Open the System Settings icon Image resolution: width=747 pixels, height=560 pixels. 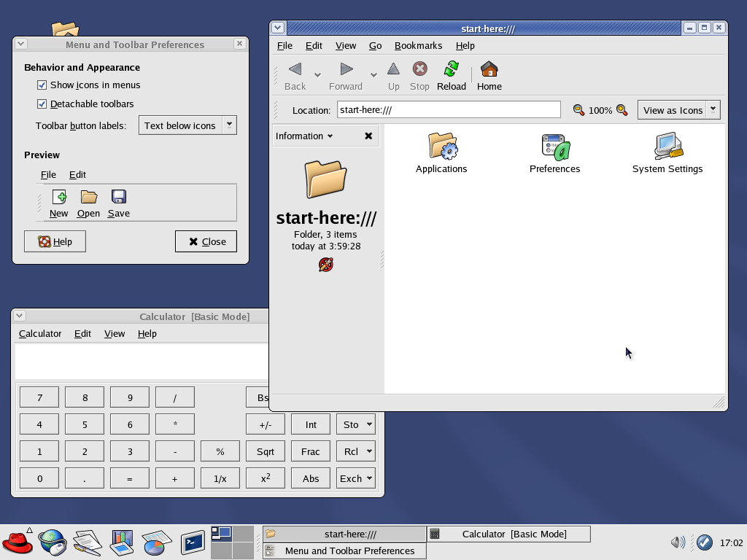click(668, 146)
